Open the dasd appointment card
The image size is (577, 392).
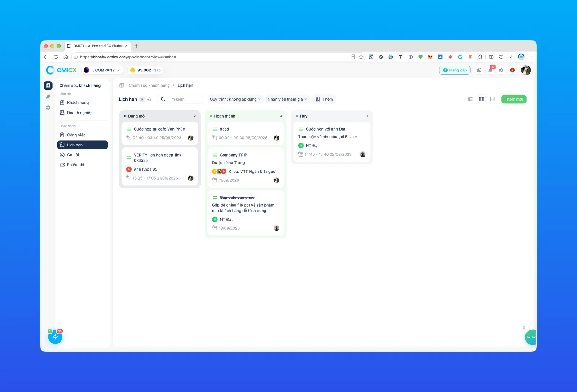(x=246, y=133)
